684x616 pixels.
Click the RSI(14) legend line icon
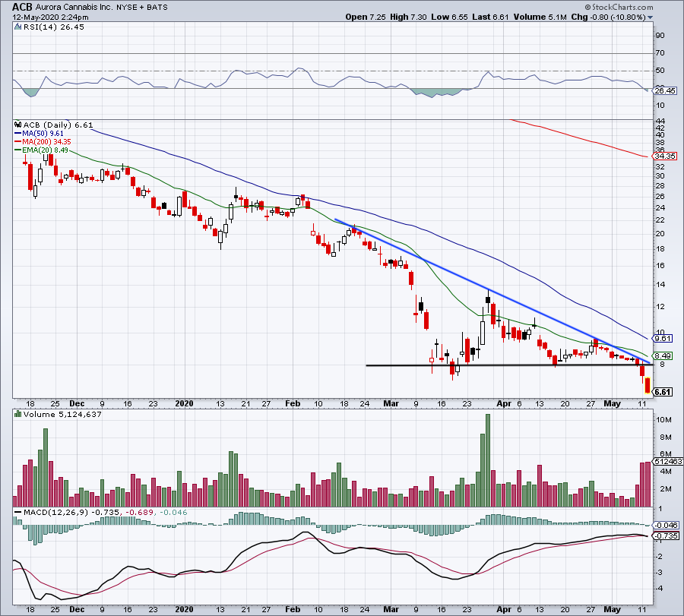pyautogui.click(x=18, y=27)
